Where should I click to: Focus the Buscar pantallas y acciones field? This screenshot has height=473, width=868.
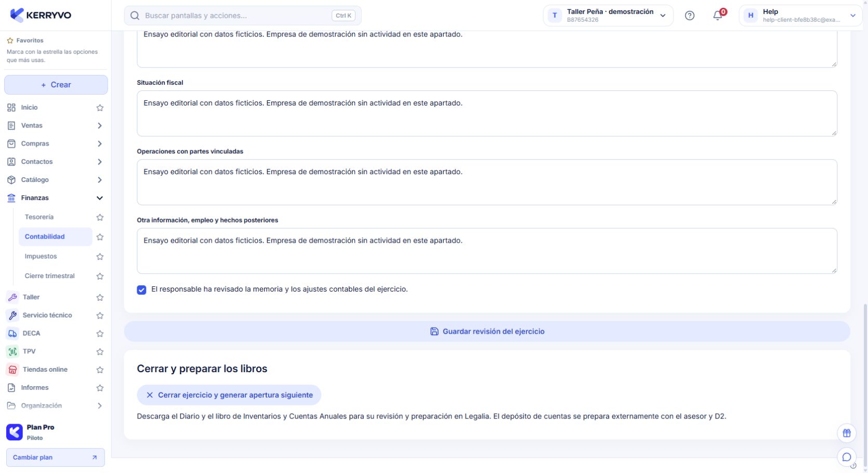[243, 16]
